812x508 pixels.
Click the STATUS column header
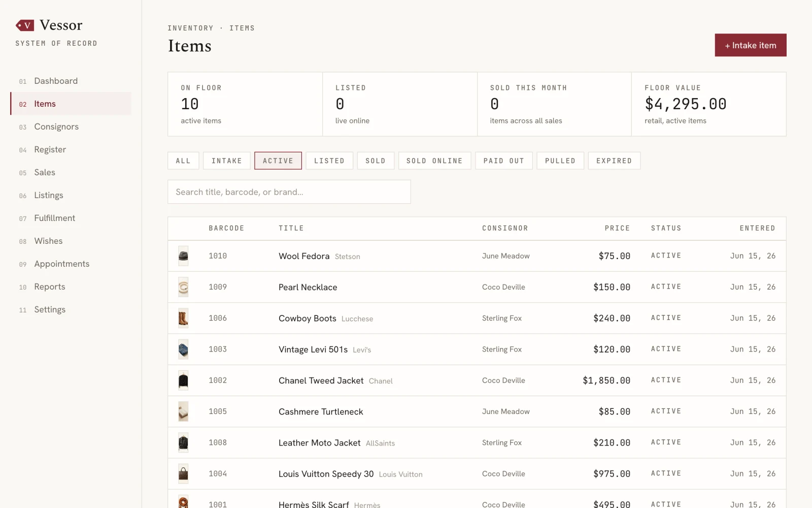[x=666, y=229]
